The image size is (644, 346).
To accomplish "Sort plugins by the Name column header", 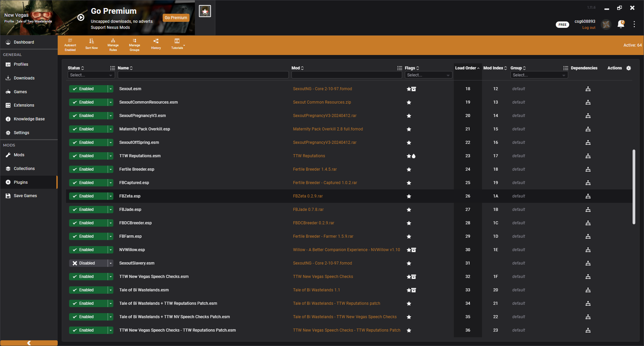I will click(125, 68).
